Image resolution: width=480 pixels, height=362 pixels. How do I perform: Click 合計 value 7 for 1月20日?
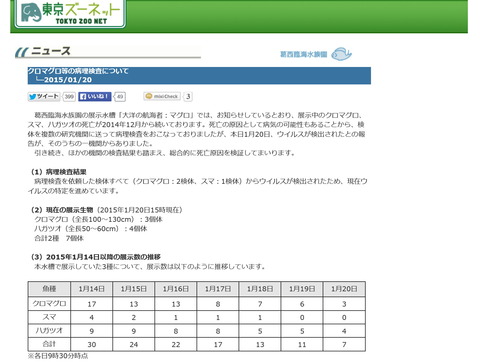point(344,344)
